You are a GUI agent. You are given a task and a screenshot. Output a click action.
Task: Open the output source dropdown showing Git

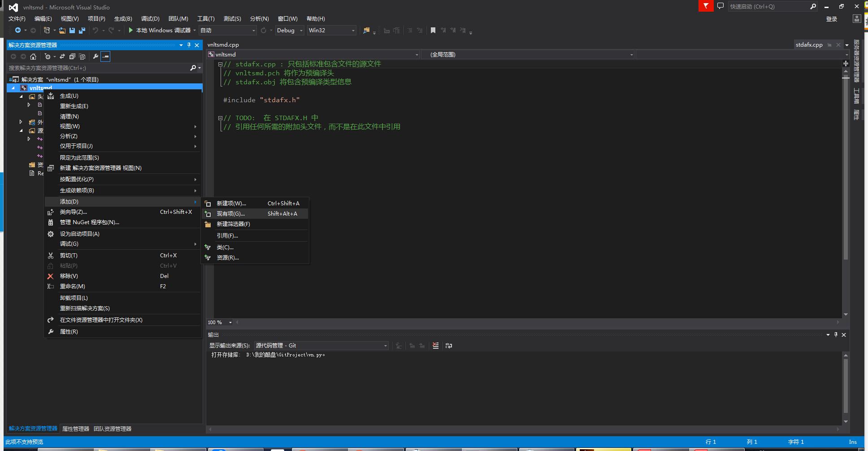[x=321, y=346]
